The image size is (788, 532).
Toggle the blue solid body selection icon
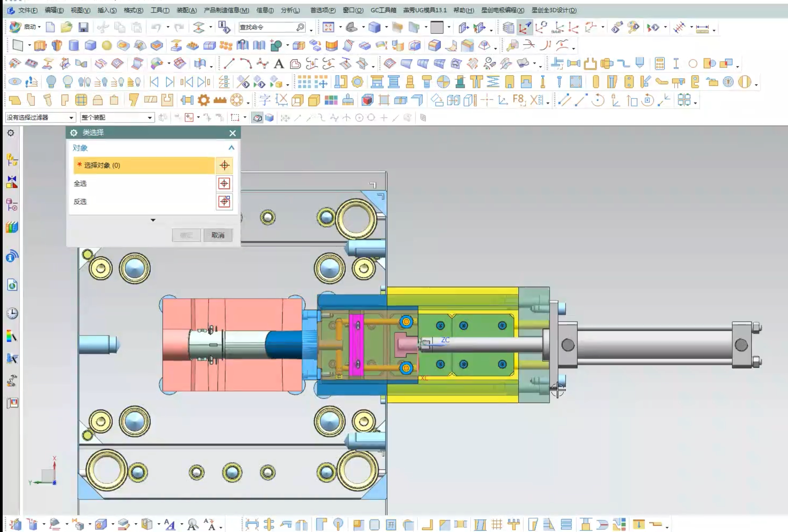point(269,118)
